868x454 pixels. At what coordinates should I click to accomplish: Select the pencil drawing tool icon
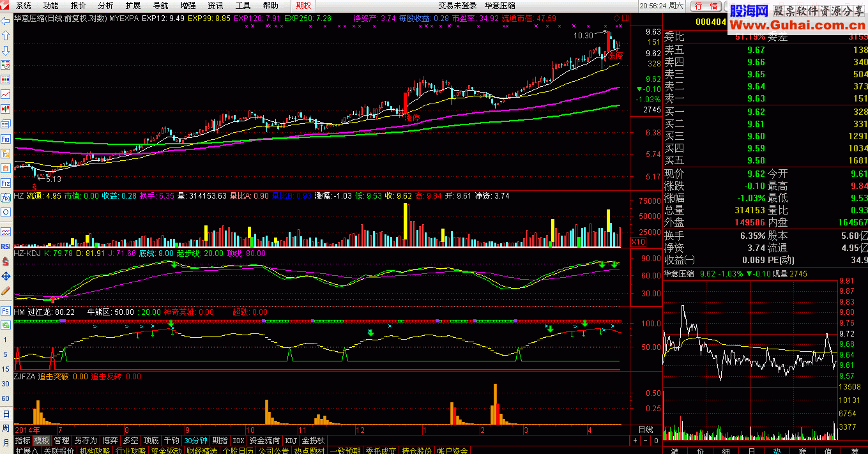point(6,291)
